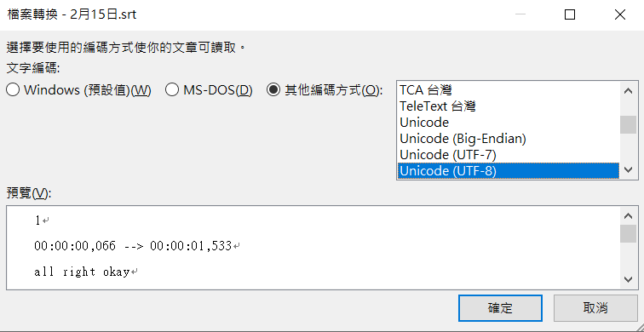Click the encoding list scrollbar thumb
This screenshot has height=332, width=644.
tap(628, 125)
